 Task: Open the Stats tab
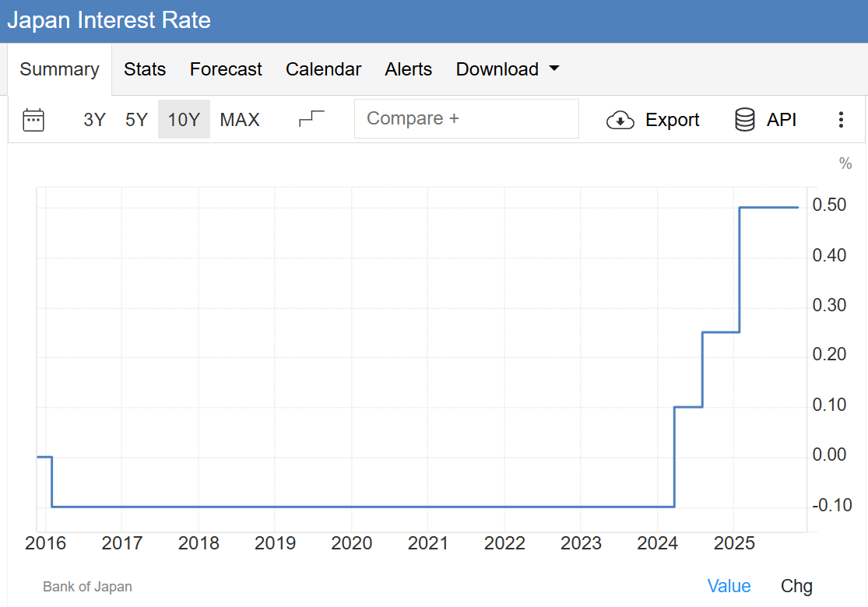145,69
